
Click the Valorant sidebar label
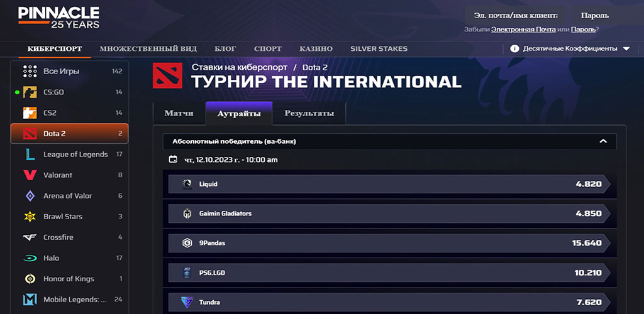57,175
